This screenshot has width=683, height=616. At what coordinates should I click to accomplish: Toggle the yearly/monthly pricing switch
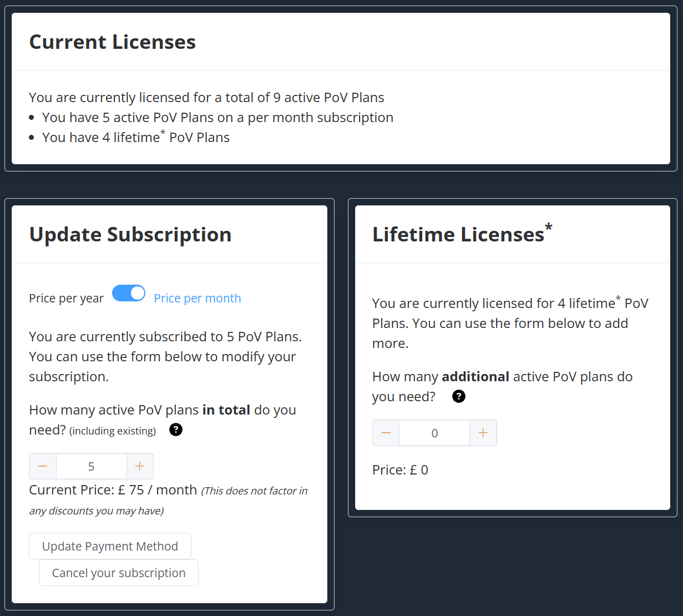coord(129,293)
